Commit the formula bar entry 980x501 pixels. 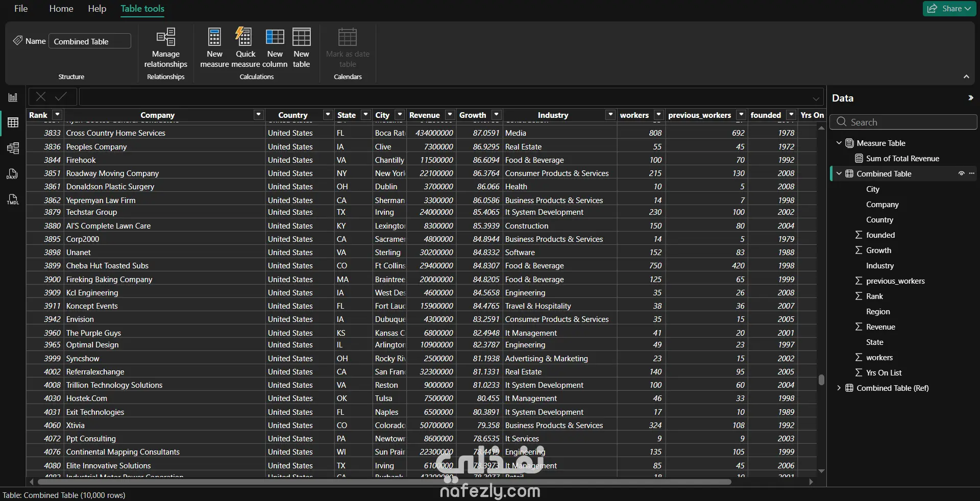point(61,96)
